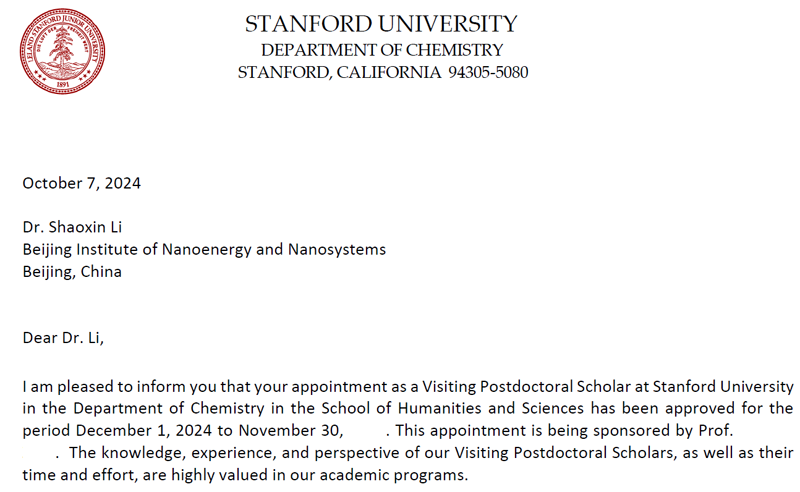
Task: Click the ZIP code 94305-5080
Action: tap(488, 72)
